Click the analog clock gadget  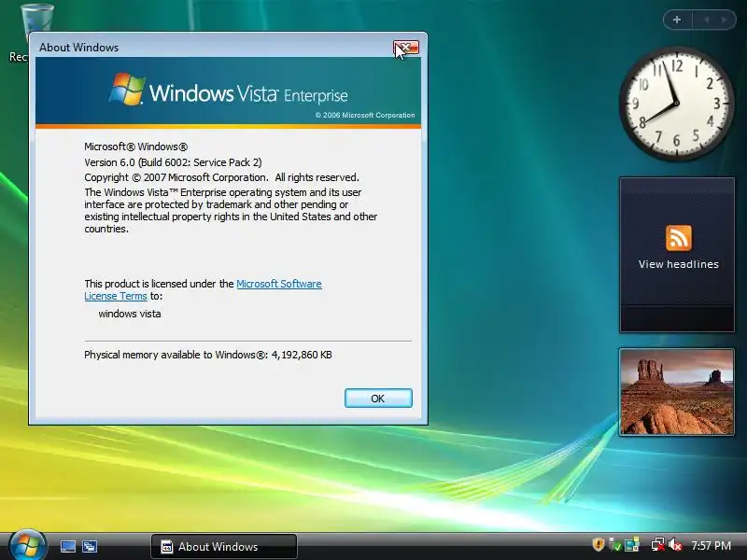click(x=676, y=104)
